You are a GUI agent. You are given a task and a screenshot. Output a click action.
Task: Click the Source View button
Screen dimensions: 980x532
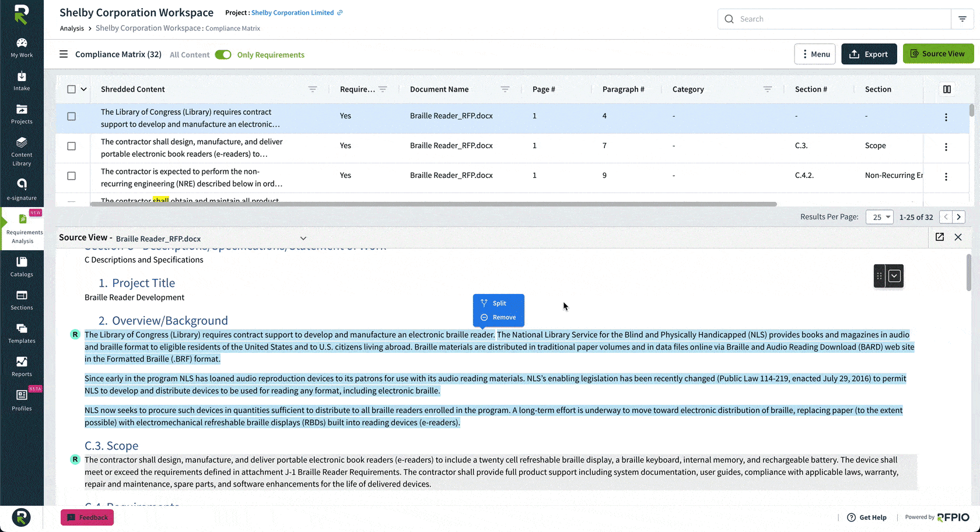coord(938,54)
